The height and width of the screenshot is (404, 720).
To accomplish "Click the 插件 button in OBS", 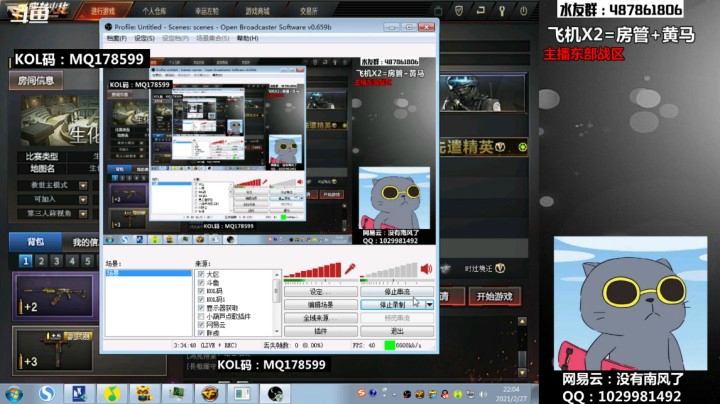I will click(x=321, y=331).
